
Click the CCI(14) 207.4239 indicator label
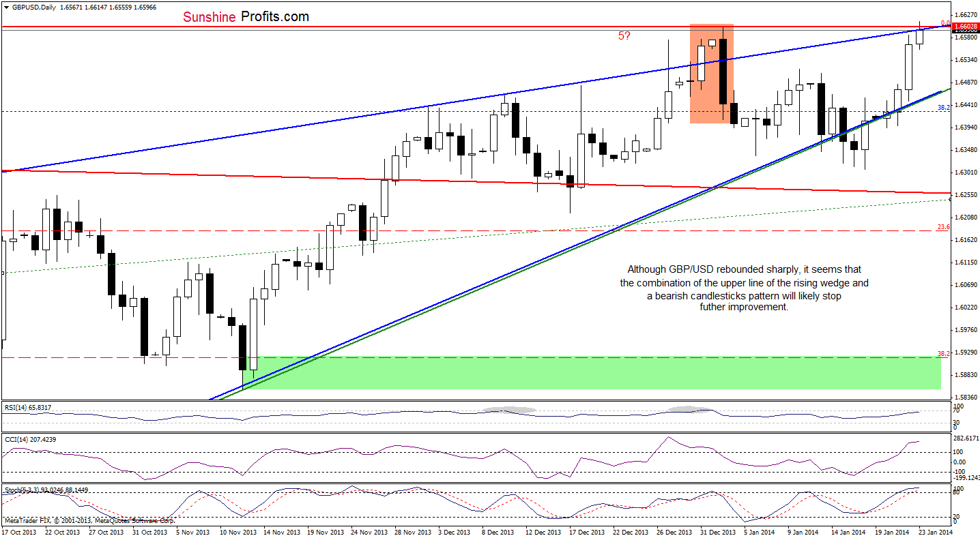point(30,439)
